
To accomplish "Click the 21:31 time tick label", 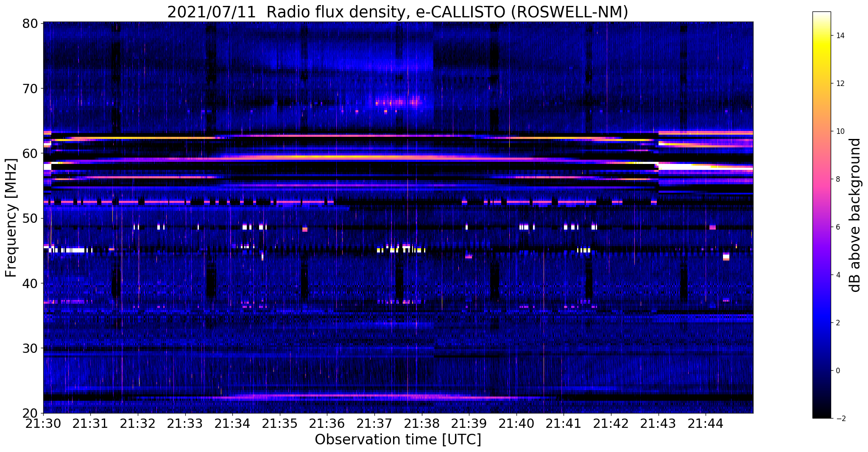I will coord(90,424).
